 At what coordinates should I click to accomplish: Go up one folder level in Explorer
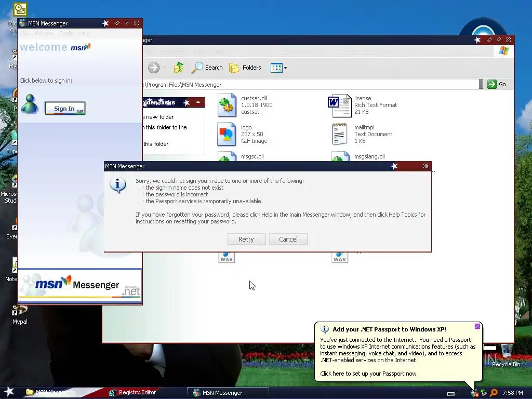(x=179, y=68)
